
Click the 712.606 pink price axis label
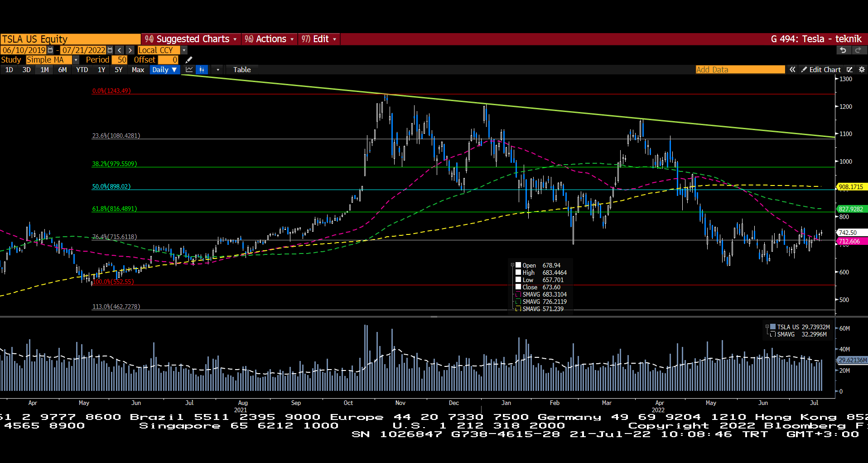851,241
